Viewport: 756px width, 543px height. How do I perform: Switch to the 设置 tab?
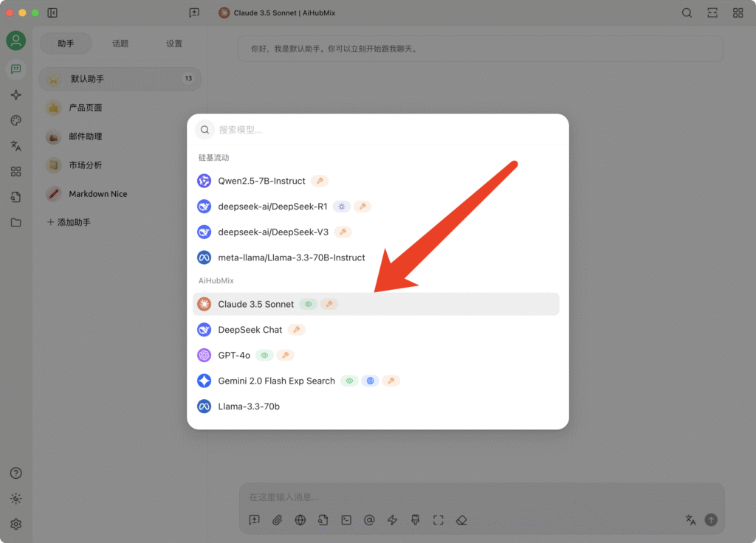coord(174,44)
